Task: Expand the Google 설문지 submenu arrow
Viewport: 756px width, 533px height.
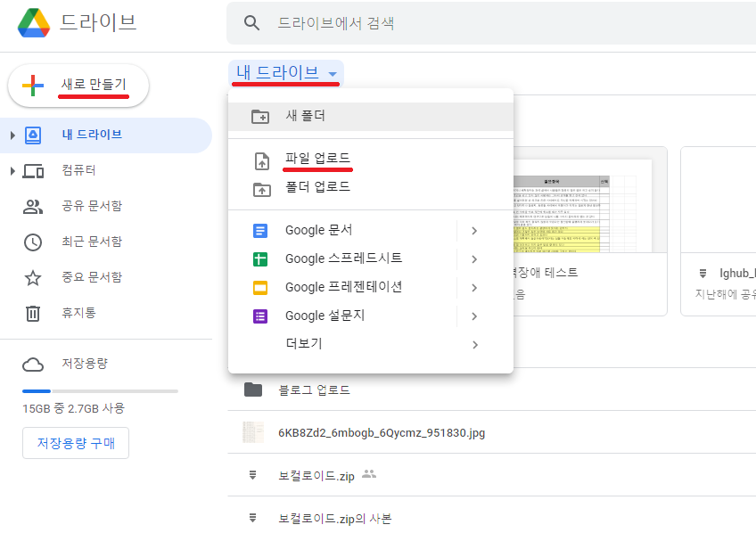Action: point(474,316)
